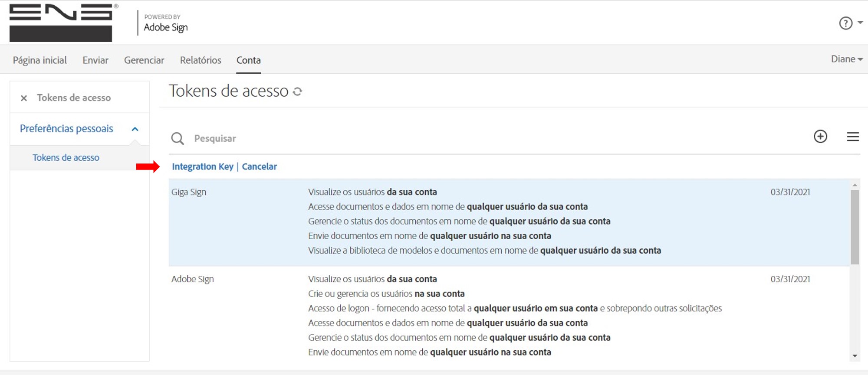Click Giga Sign 'Visualize a biblioteca de modelos' line
The height and width of the screenshot is (375, 868).
pos(484,251)
